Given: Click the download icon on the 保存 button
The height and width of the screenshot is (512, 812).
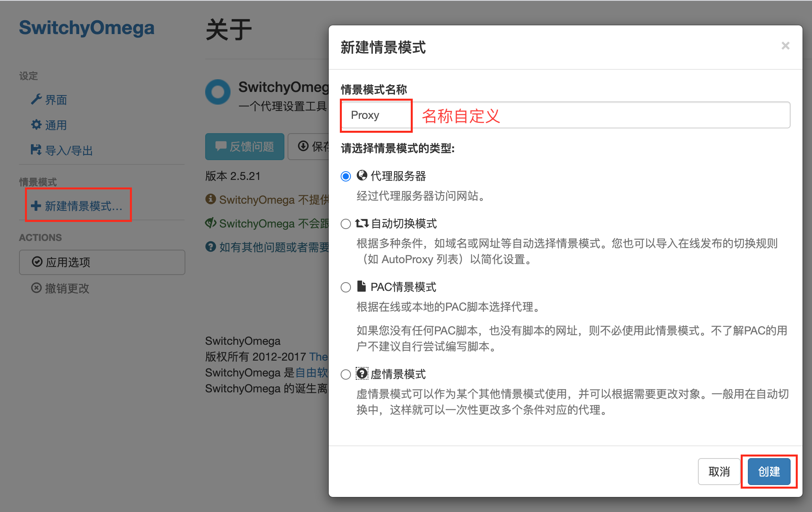Looking at the screenshot, I should [x=303, y=146].
